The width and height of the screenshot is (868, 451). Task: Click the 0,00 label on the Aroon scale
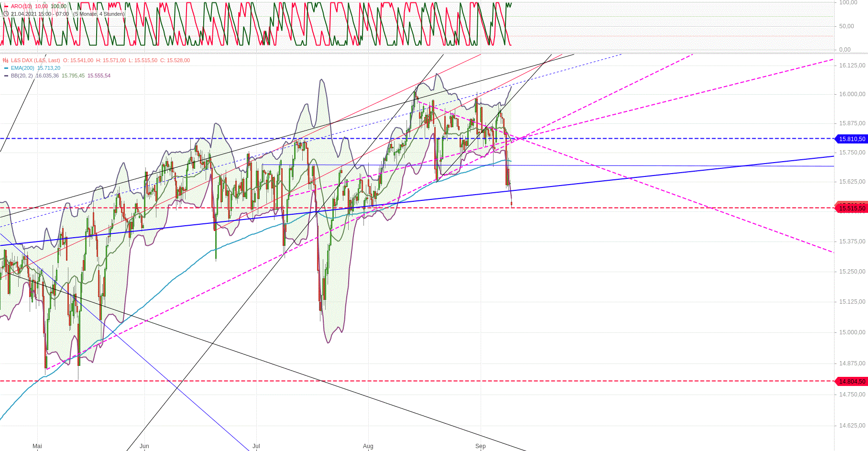point(845,50)
